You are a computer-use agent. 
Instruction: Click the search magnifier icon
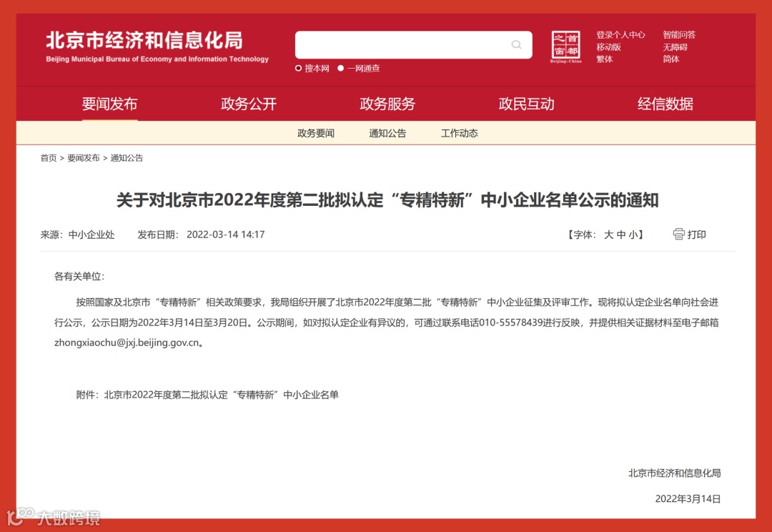pyautogui.click(x=516, y=45)
